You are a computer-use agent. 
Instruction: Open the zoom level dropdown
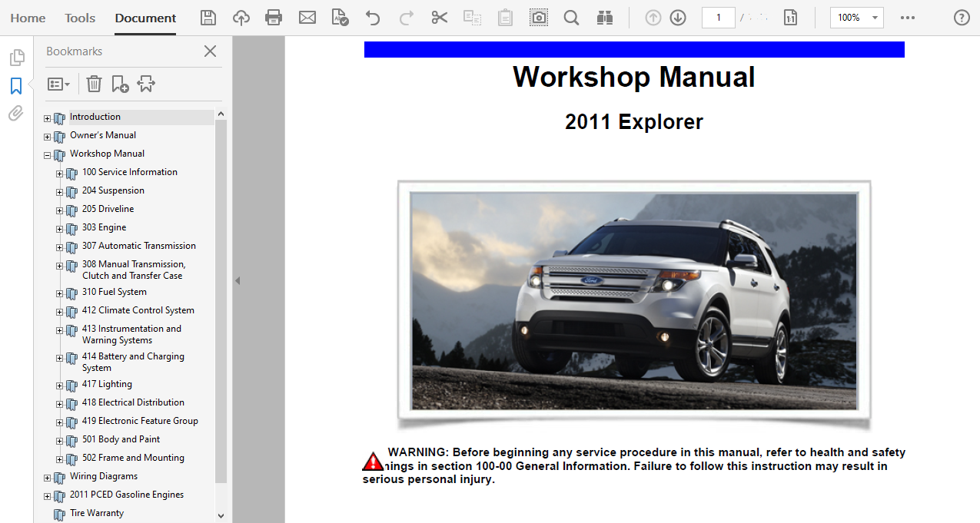coord(856,17)
